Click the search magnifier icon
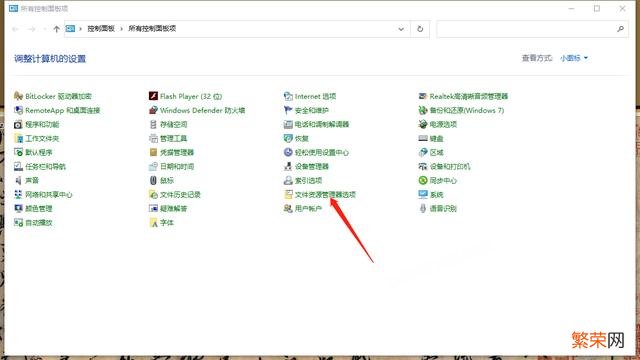The image size is (640, 360). click(620, 29)
